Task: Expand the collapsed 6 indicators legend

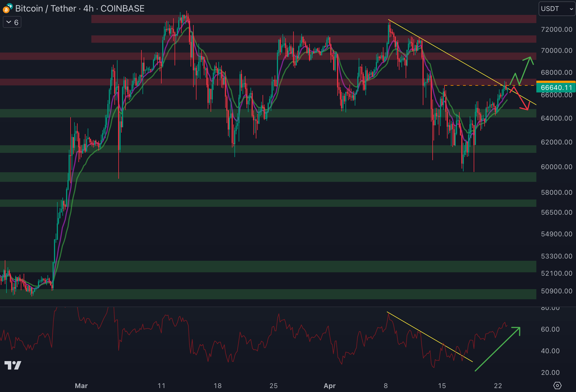Action: click(12, 22)
